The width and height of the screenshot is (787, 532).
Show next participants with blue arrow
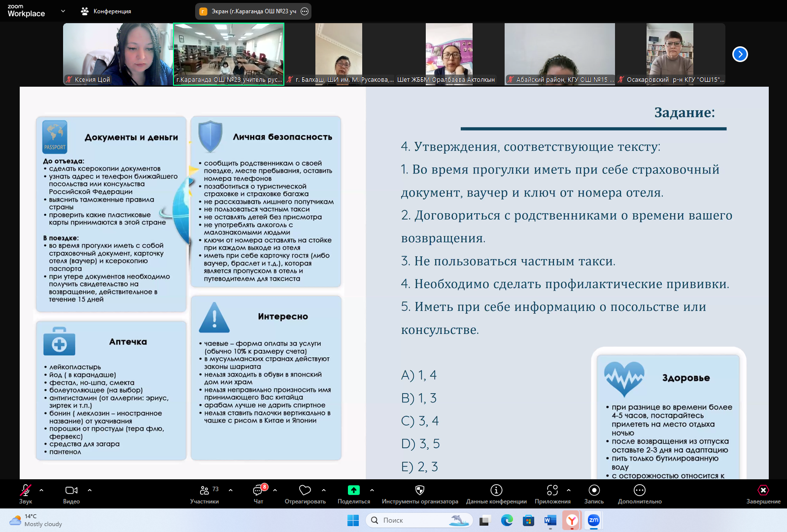[x=740, y=54]
